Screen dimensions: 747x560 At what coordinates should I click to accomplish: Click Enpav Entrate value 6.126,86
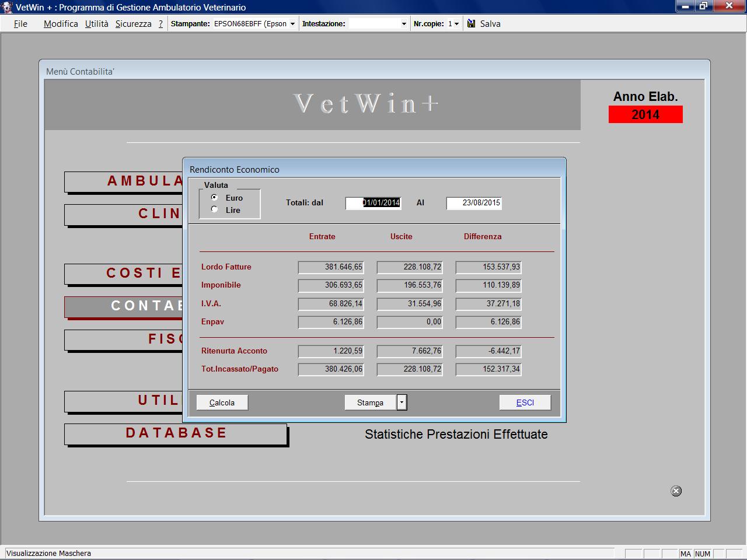coord(331,322)
